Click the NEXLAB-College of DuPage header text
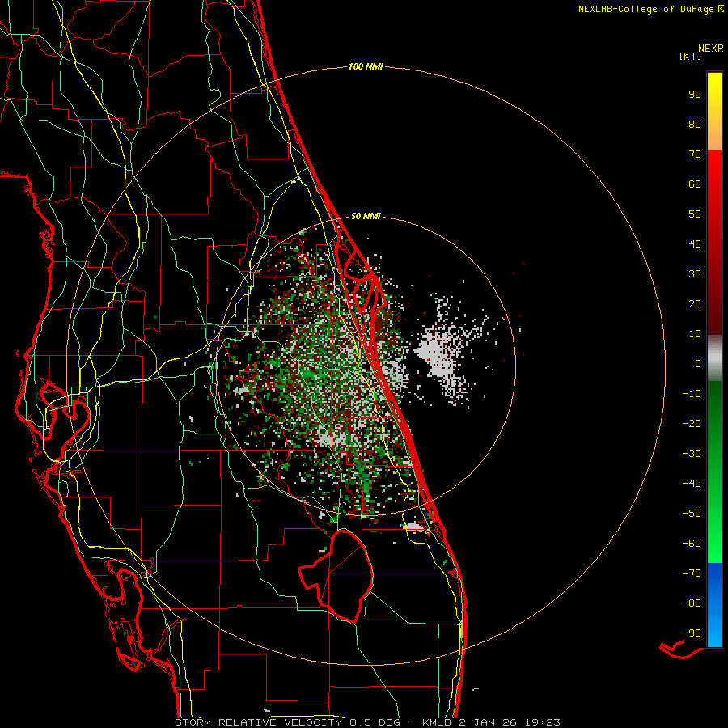This screenshot has width=728, height=728. click(x=646, y=9)
